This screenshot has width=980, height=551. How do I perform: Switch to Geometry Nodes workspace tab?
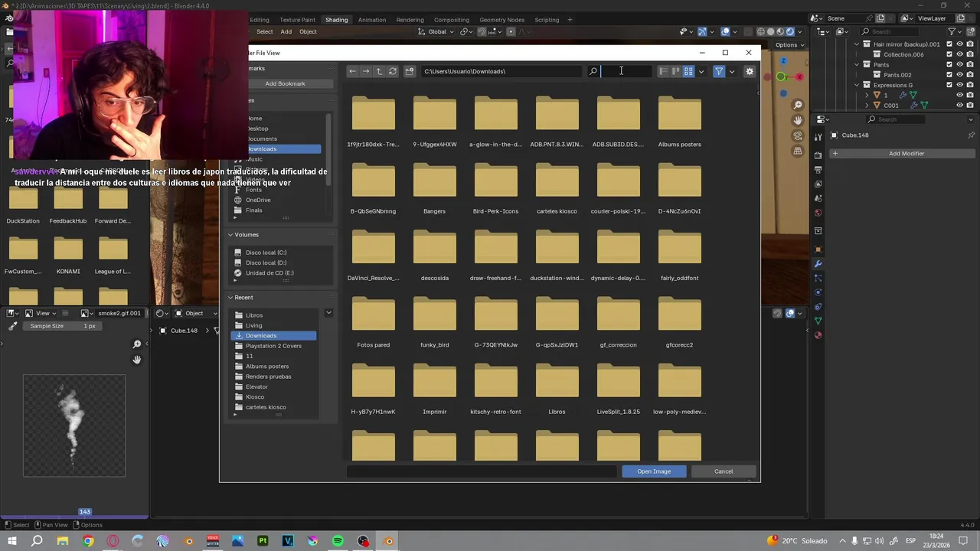[501, 20]
